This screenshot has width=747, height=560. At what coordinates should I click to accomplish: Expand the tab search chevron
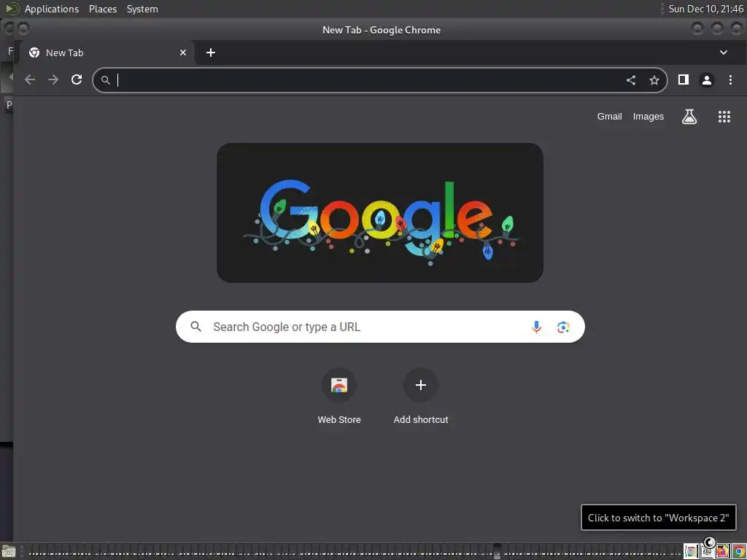tap(723, 52)
